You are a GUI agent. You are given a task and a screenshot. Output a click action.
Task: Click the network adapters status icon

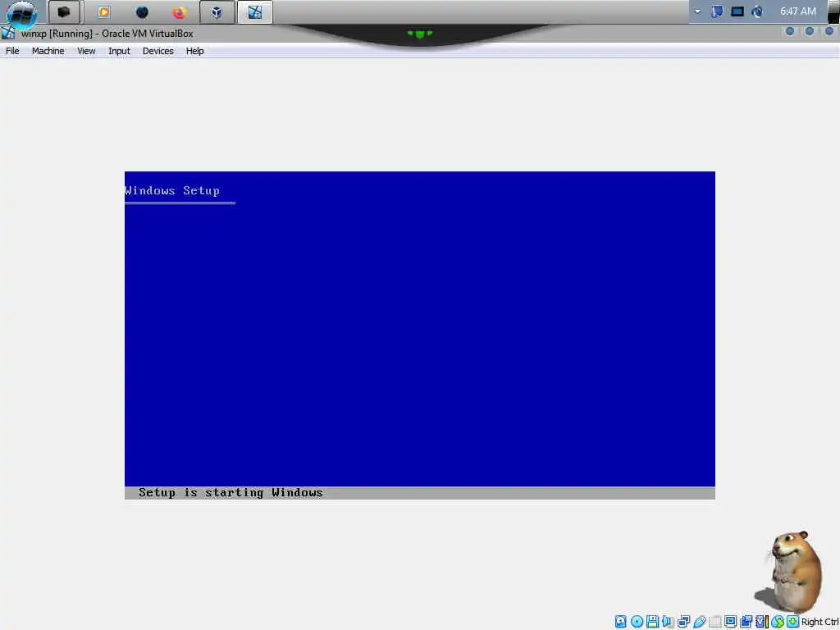pos(683,622)
